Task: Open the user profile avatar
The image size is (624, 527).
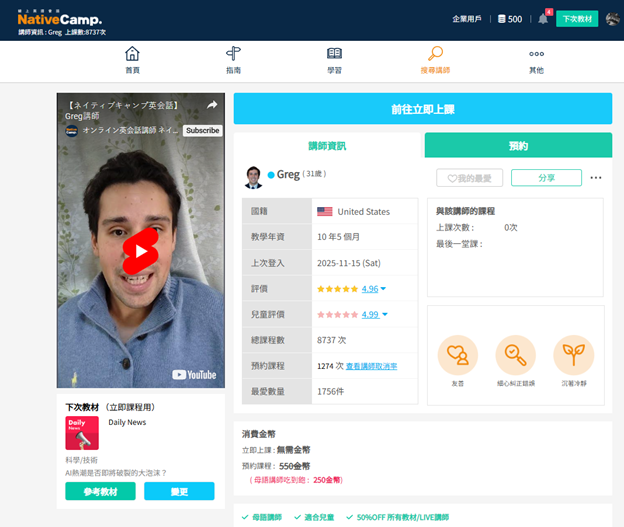Action: (x=612, y=19)
